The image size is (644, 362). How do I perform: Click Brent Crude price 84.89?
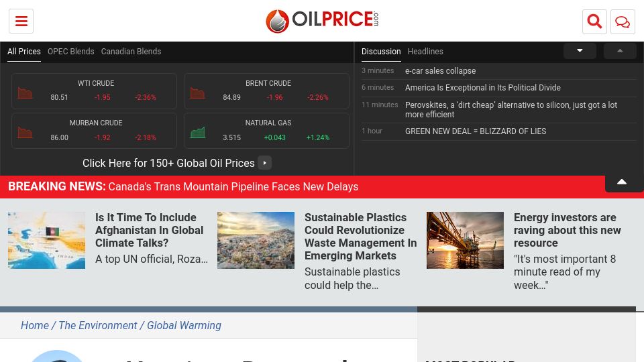coord(231,98)
